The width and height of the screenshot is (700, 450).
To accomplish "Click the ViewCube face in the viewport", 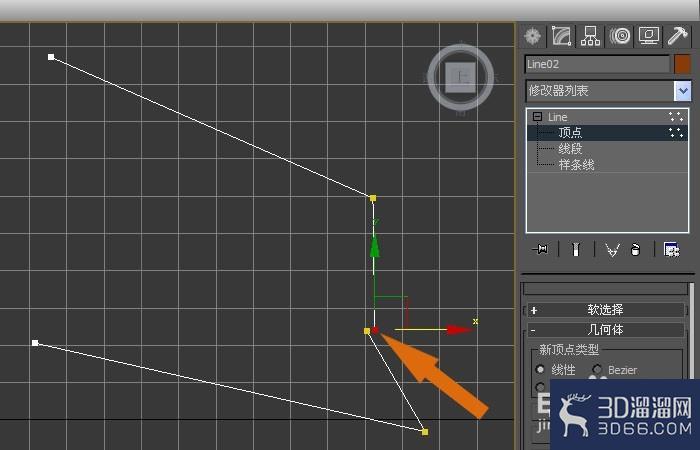I will 460,78.
